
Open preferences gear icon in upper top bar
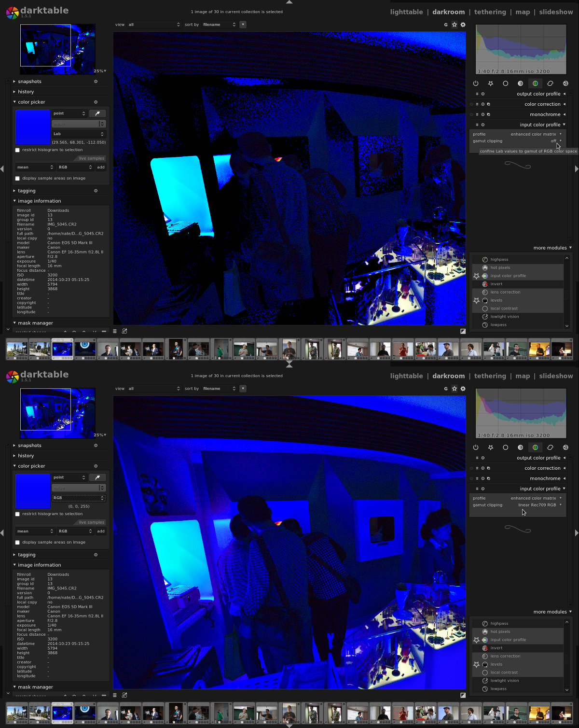(463, 25)
